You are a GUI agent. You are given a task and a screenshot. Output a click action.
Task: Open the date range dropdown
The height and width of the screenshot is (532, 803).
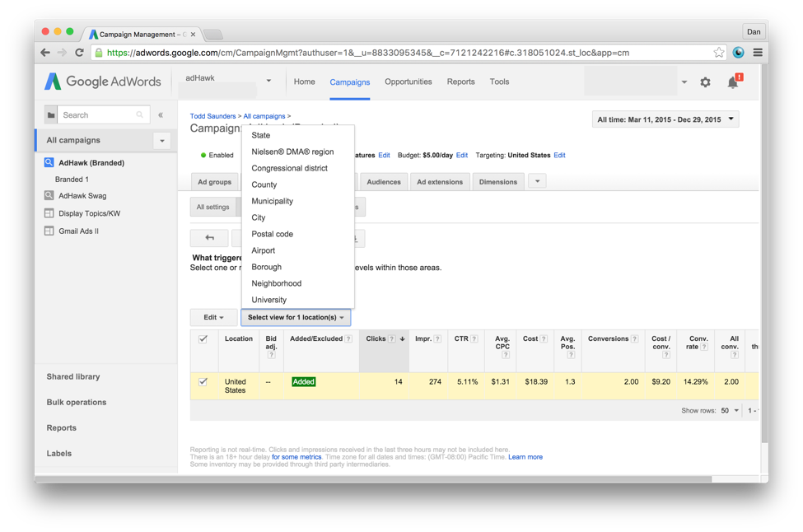pos(665,119)
